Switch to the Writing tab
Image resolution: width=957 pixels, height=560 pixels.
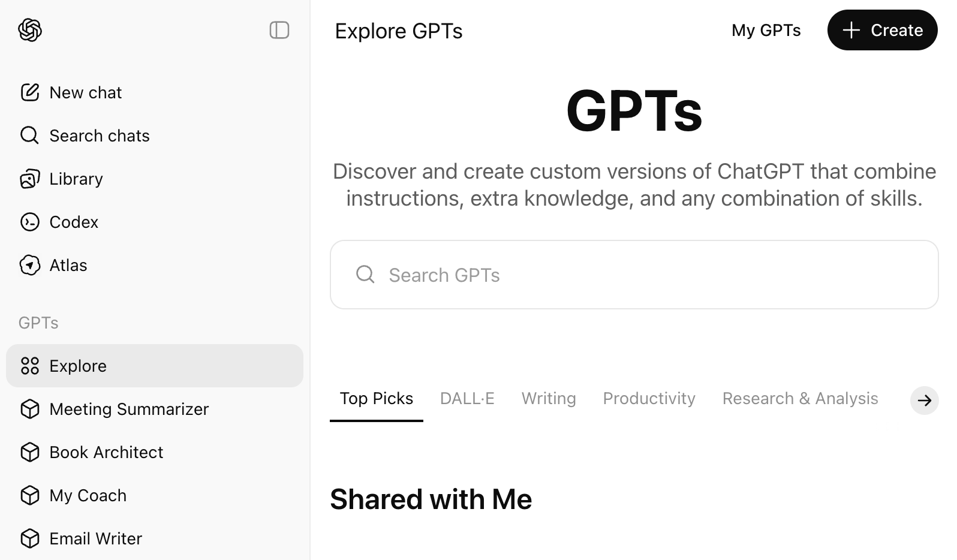pos(549,399)
